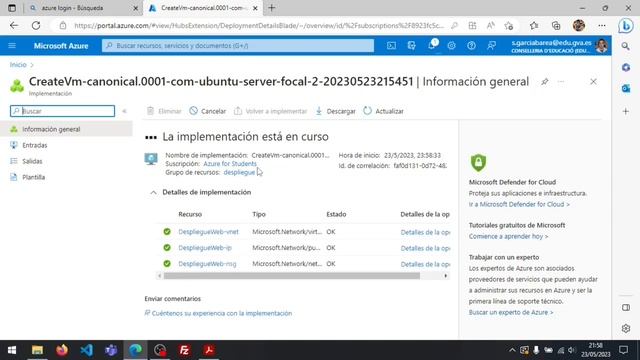640x360 pixels.
Task: Open Visual Studio Code from the taskbar
Action: click(x=87, y=350)
